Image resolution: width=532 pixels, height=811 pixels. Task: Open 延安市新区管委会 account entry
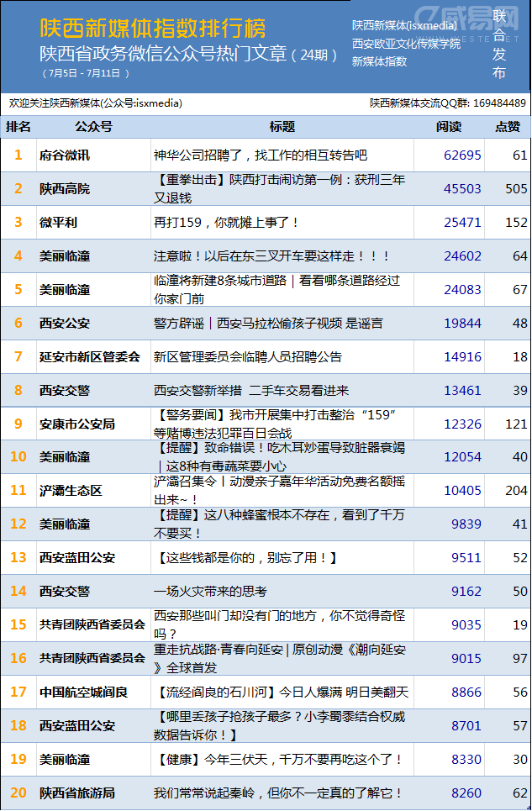(90, 357)
